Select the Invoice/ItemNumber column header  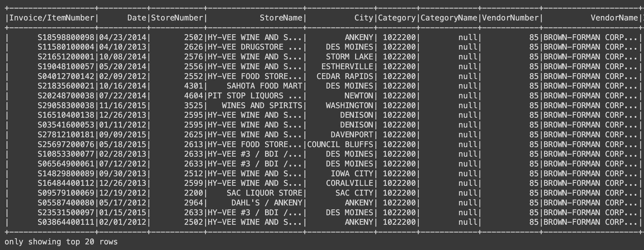52,18
